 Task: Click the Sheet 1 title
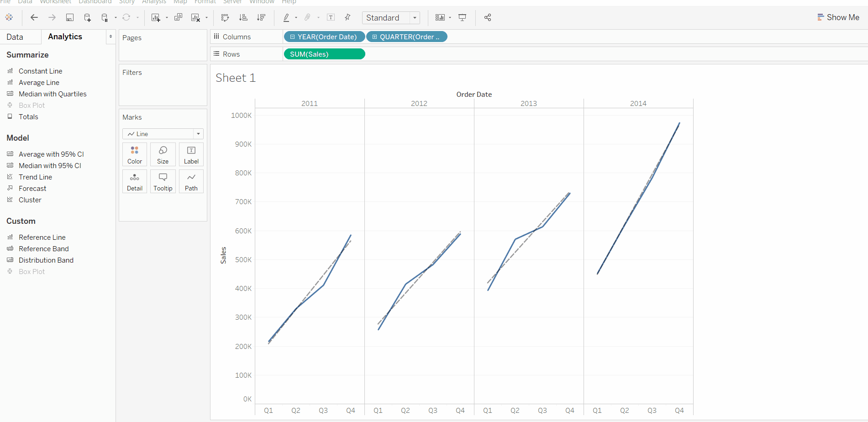click(x=236, y=78)
